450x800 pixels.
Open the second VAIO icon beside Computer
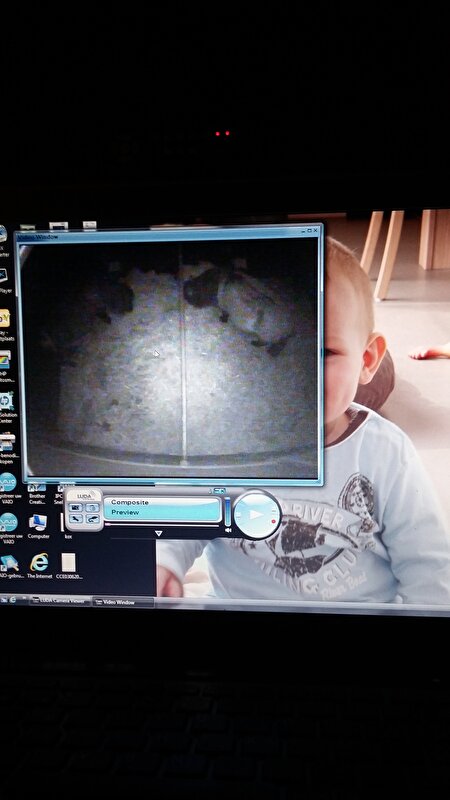click(9, 527)
